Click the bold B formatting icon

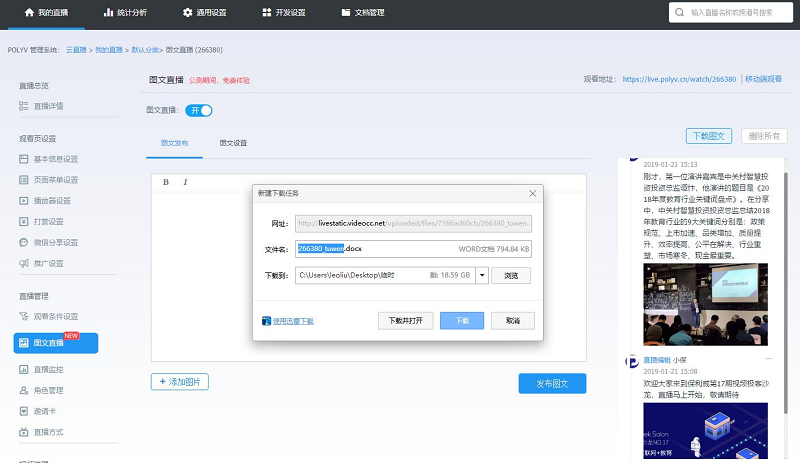pyautogui.click(x=166, y=182)
